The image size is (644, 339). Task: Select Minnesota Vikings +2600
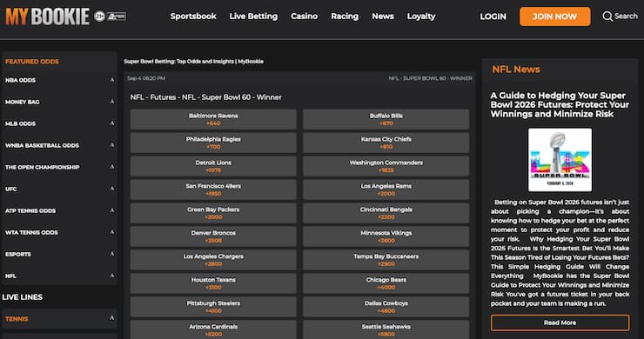(386, 236)
